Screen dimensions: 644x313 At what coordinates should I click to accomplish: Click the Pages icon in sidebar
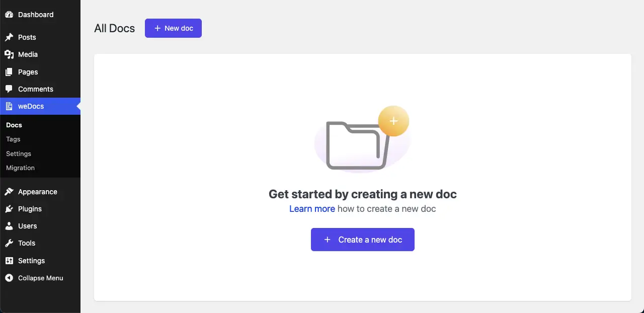(9, 72)
